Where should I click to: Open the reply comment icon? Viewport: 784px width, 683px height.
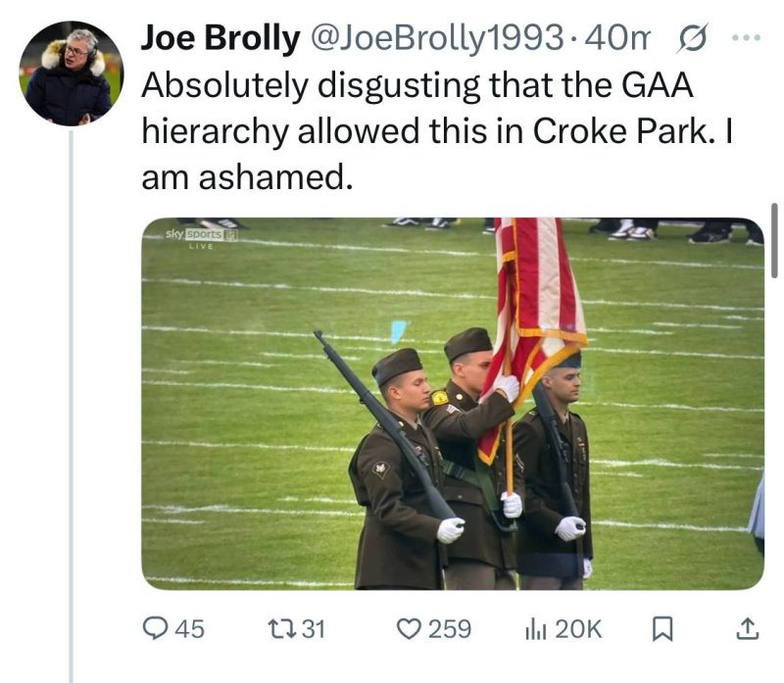point(154,628)
